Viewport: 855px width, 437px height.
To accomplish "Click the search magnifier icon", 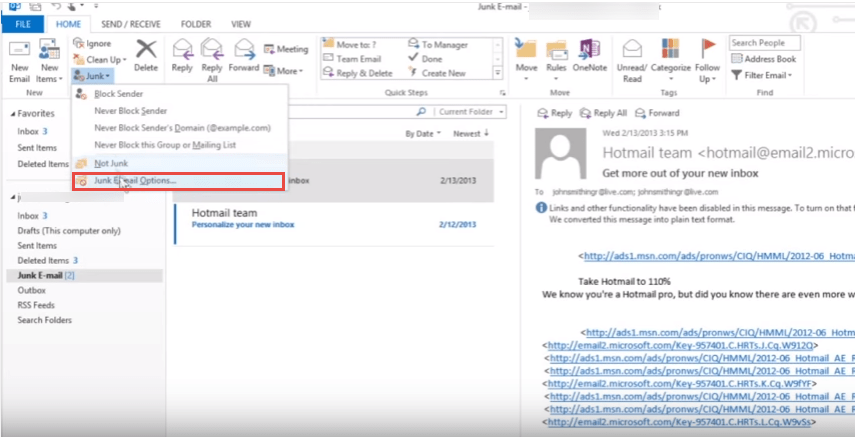I will point(420,112).
